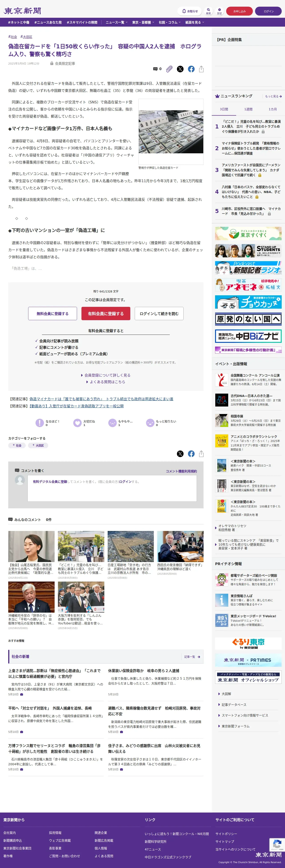The image size is (285, 868).
Task: Open footer 採用情報 link
Action: (x=55, y=833)
